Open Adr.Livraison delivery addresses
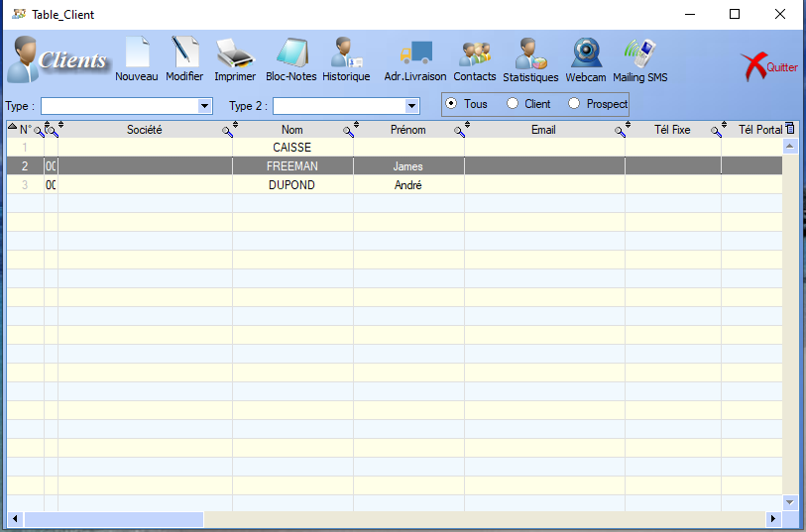 415,57
